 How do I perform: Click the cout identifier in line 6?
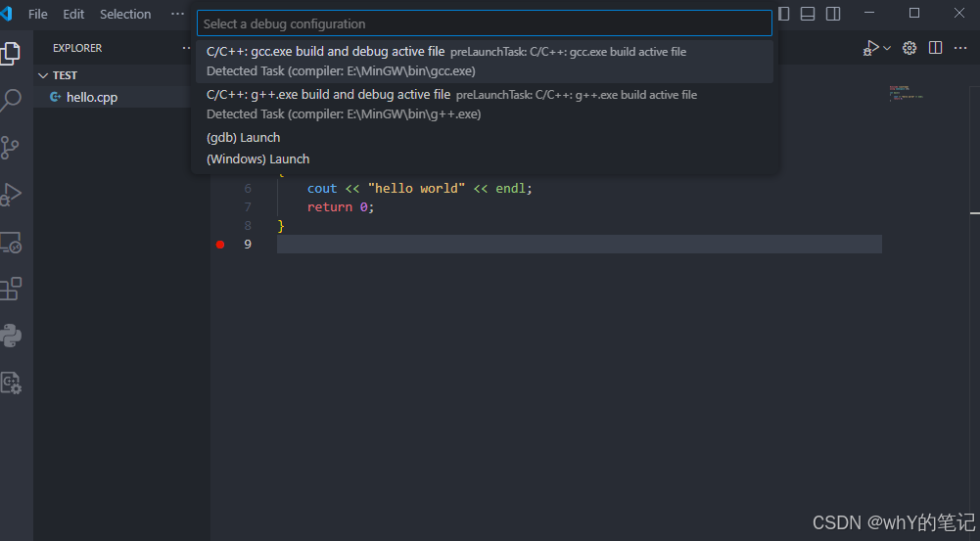[x=322, y=188]
